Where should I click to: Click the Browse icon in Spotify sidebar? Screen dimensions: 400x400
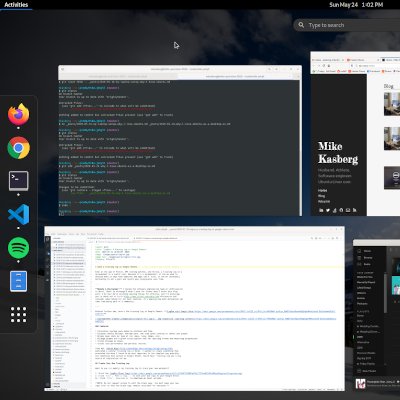(359, 258)
